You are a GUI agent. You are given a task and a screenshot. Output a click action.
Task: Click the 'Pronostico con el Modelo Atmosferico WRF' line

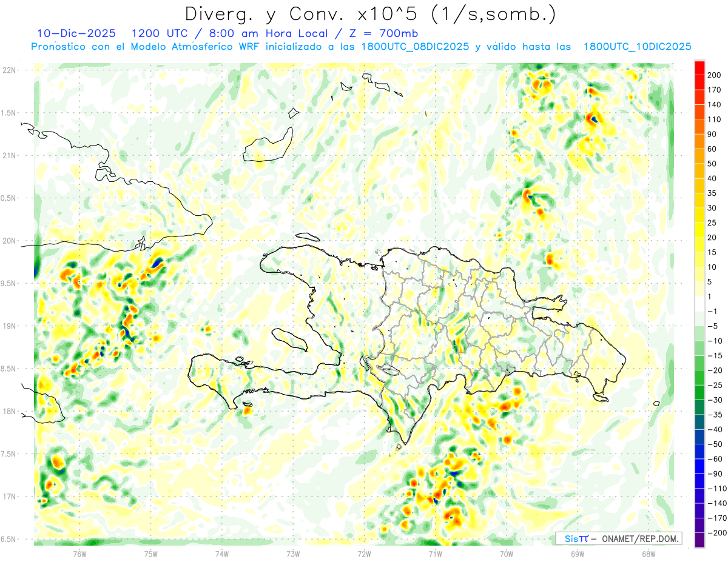click(x=146, y=47)
